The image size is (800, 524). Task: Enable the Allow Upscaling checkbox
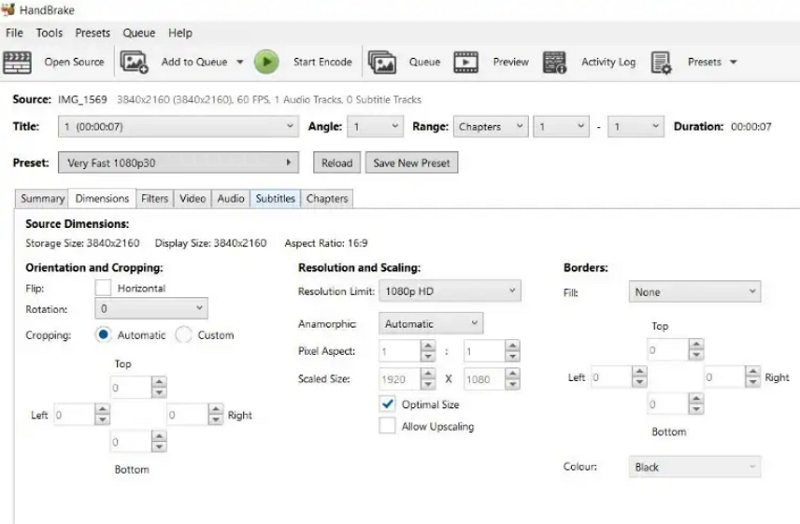point(387,426)
